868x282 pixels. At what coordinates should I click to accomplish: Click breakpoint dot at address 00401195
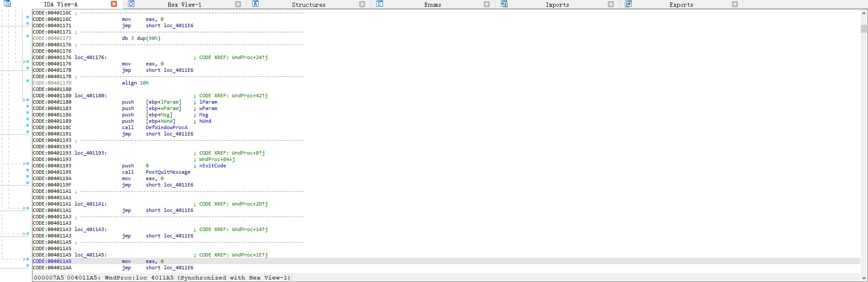tap(28, 170)
